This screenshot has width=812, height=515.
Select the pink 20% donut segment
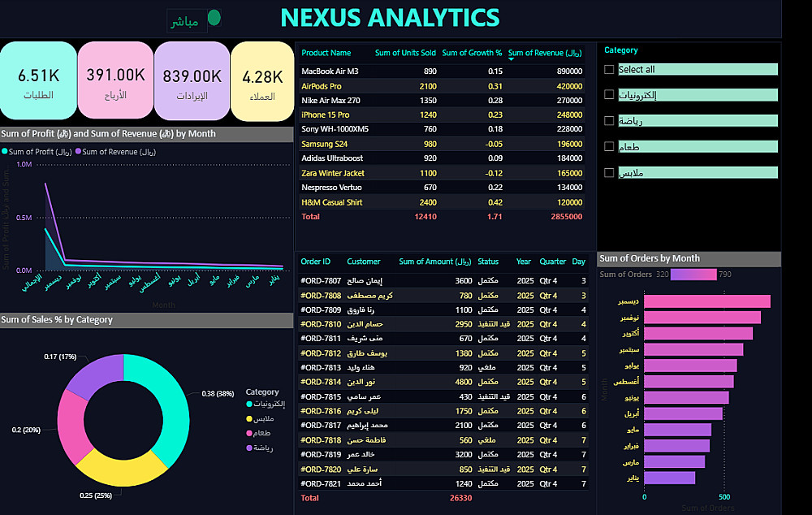[71, 427]
